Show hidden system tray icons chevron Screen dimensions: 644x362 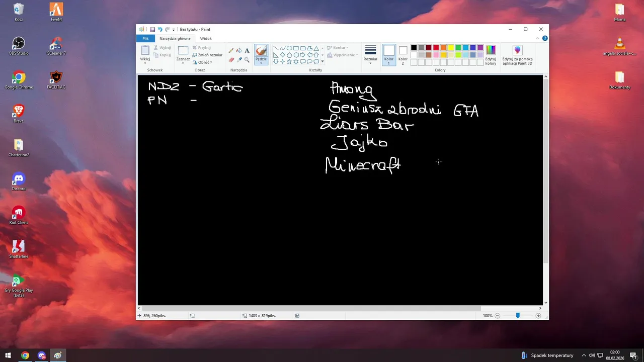[x=584, y=355]
